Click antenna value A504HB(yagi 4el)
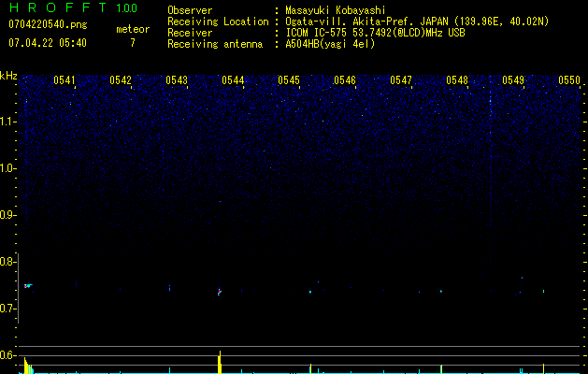 coord(330,44)
